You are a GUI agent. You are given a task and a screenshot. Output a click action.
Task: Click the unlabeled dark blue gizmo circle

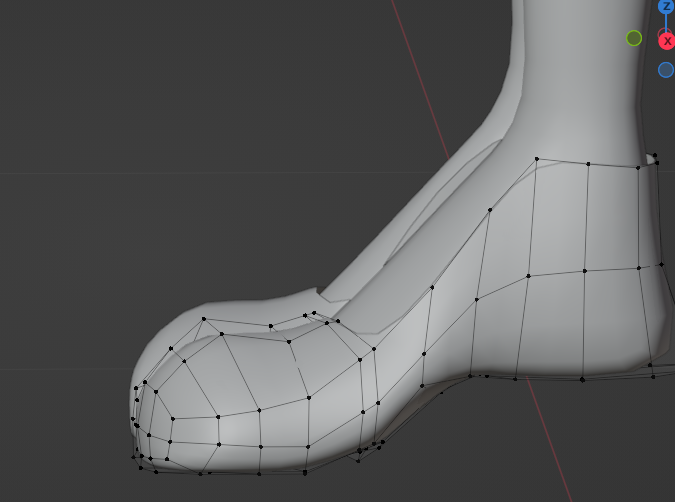click(x=666, y=70)
